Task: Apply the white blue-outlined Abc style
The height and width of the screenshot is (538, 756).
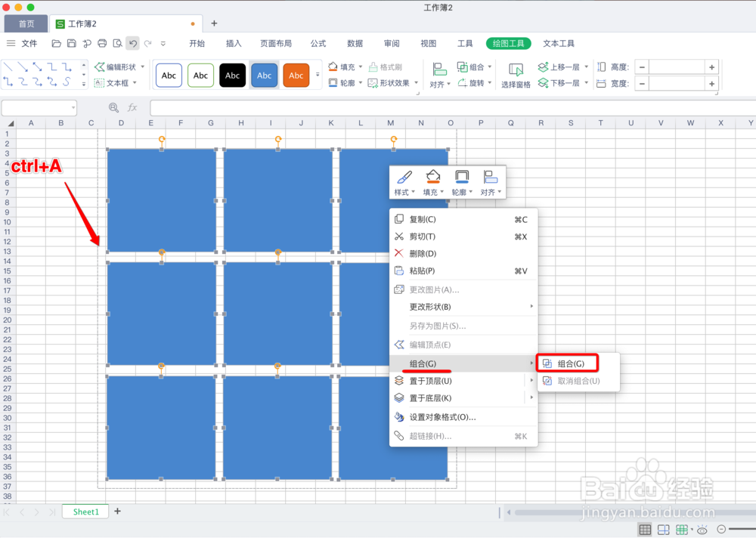Action: point(169,76)
